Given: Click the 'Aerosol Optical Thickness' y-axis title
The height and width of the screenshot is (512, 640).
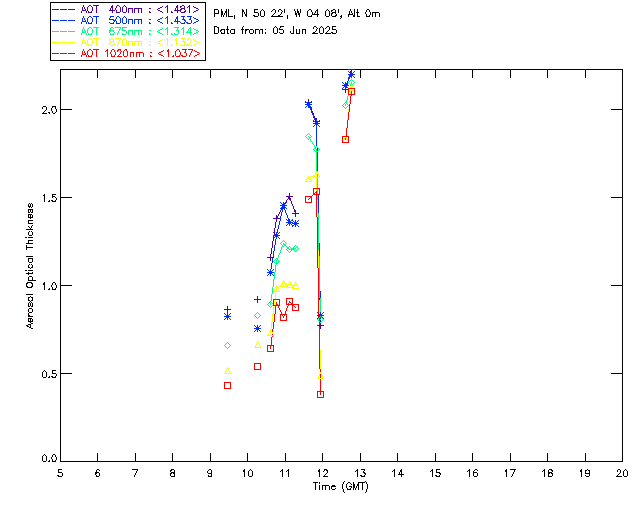Looking at the screenshot, I should pyautogui.click(x=30, y=266).
